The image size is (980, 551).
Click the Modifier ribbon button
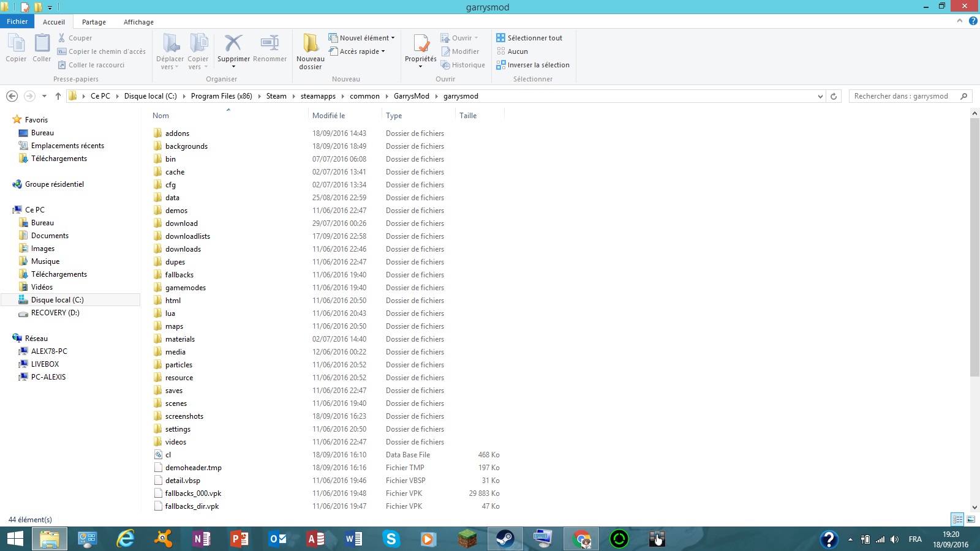[460, 51]
